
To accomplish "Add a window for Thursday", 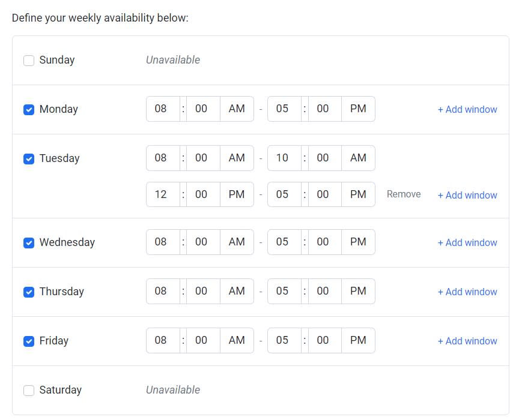I will tap(467, 292).
